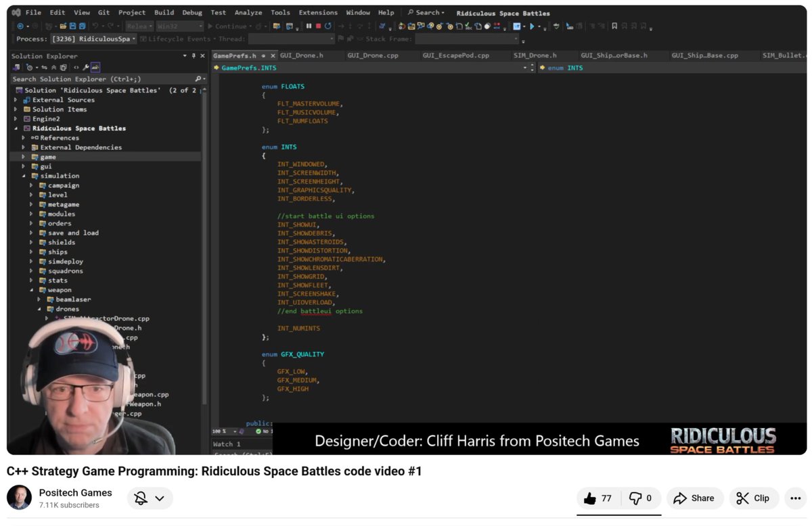Close the GamePrefs.h tab
This screenshot has height=526, width=812.
[273, 55]
